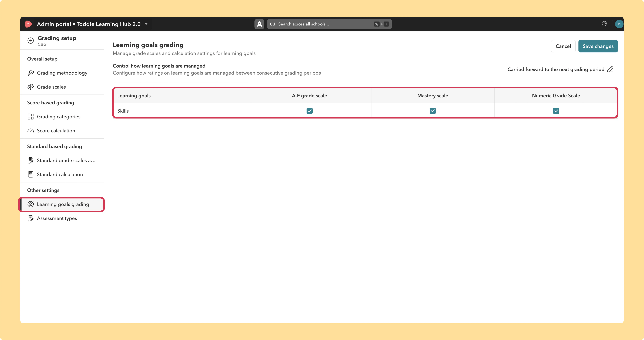The width and height of the screenshot is (644, 340).
Task: Click the Grading setup title
Action: click(57, 38)
